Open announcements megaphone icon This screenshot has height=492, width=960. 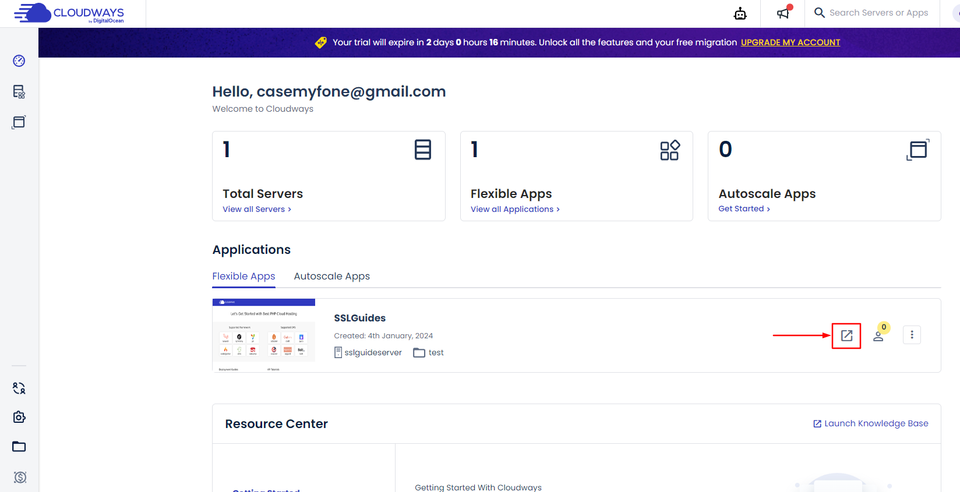(783, 14)
